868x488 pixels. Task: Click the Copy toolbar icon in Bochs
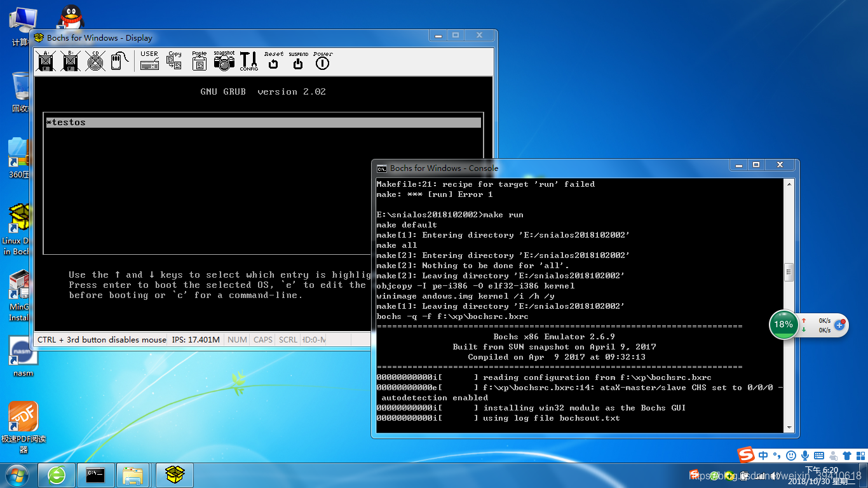click(174, 61)
